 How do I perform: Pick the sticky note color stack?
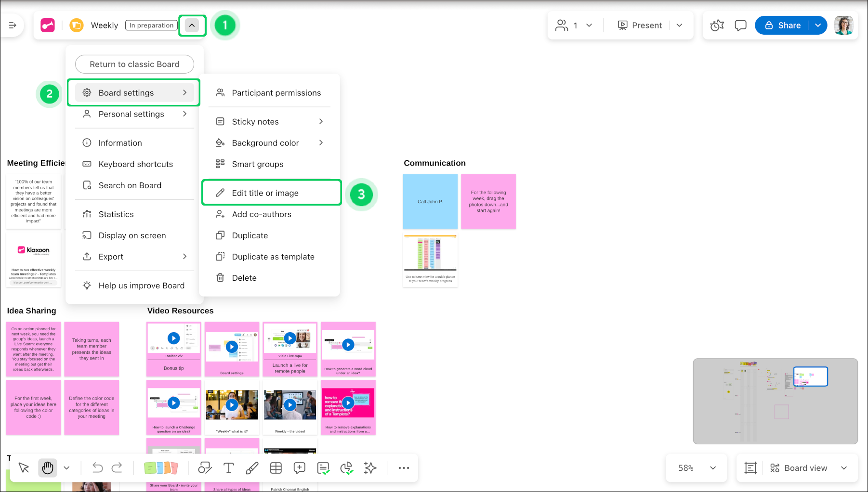[161, 468]
